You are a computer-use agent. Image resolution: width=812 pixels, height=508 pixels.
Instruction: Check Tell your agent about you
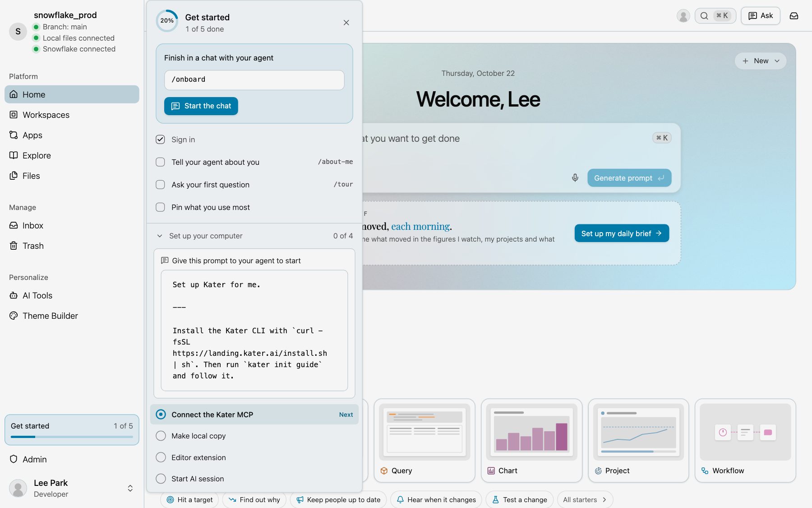pos(160,162)
